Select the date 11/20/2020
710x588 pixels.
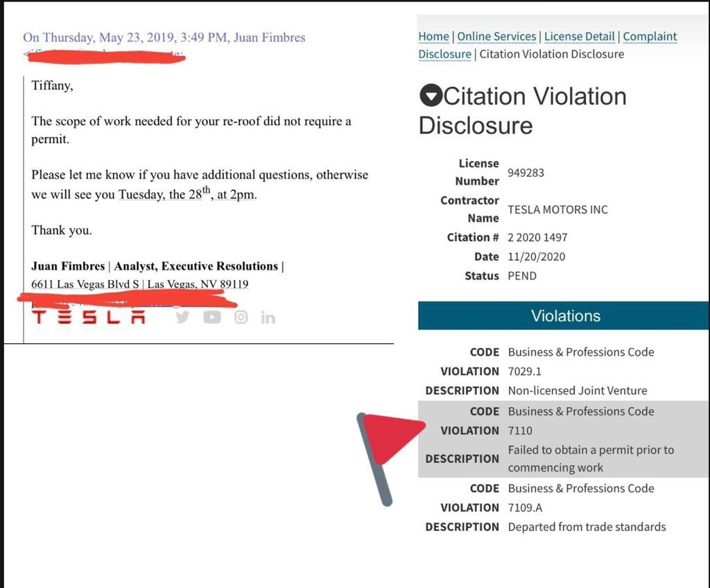[x=536, y=257]
